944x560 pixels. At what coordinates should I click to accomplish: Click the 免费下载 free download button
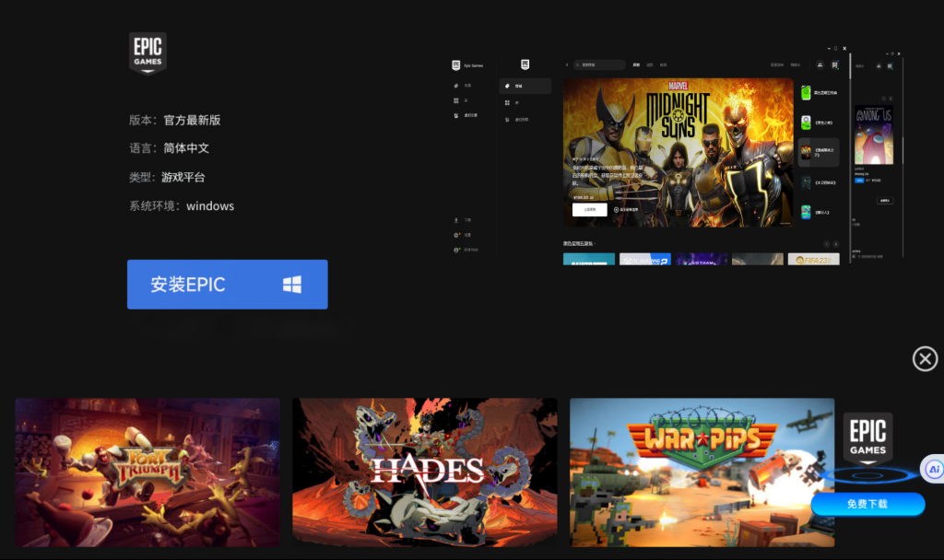867,504
